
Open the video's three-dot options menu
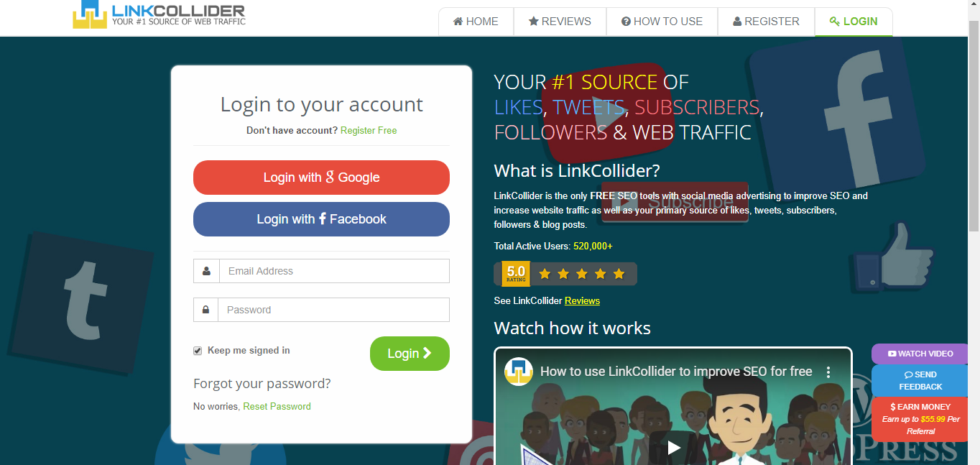click(x=828, y=372)
